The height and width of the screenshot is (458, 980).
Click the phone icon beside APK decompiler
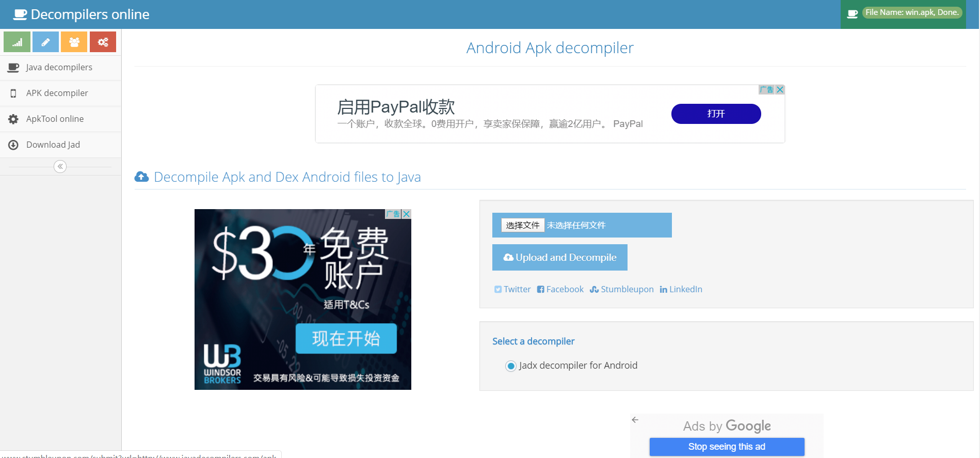13,93
